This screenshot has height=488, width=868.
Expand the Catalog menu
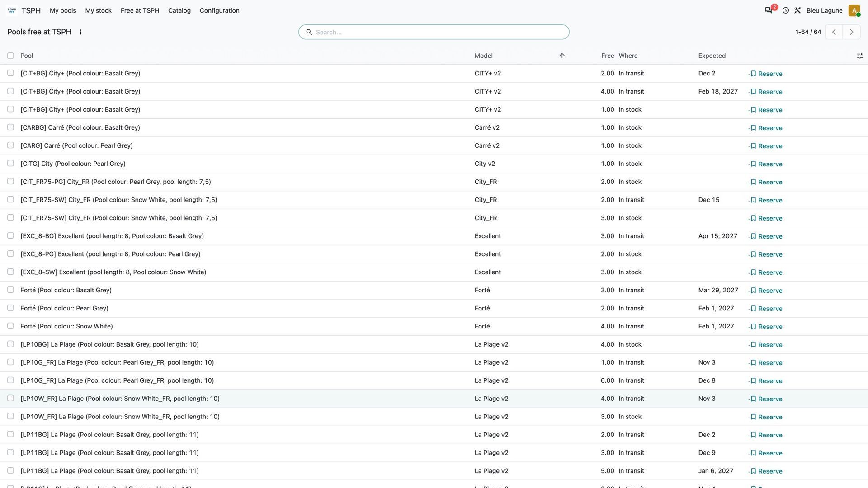pyautogui.click(x=179, y=10)
